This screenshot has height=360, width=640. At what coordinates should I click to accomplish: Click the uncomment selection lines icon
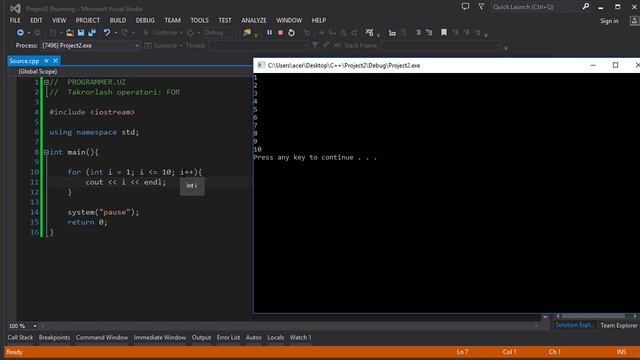coord(429,33)
